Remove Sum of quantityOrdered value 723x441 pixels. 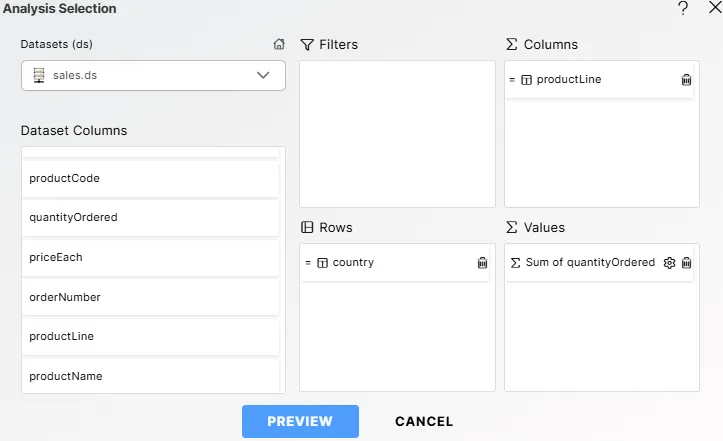click(686, 263)
